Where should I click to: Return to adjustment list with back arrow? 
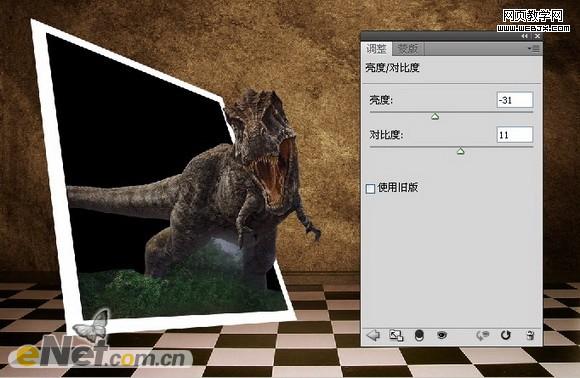click(373, 335)
